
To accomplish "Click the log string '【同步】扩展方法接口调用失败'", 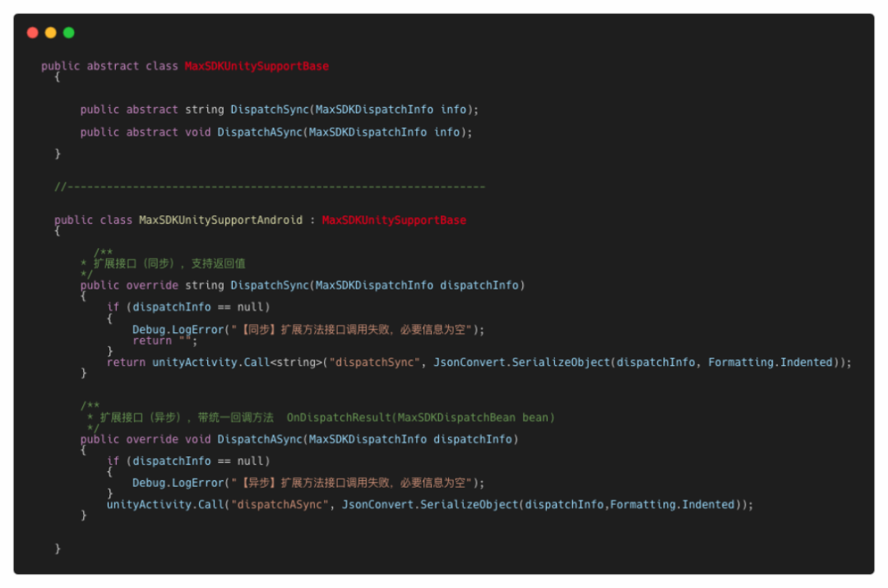I will 316,329.
